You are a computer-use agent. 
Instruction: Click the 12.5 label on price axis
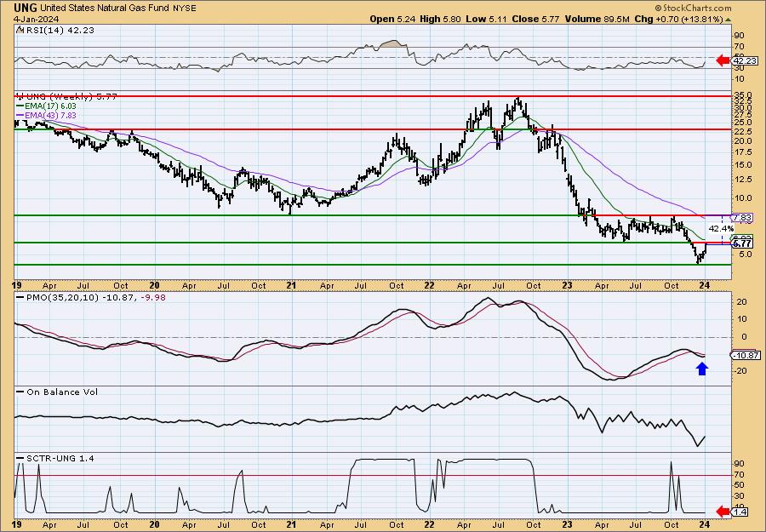(x=744, y=180)
